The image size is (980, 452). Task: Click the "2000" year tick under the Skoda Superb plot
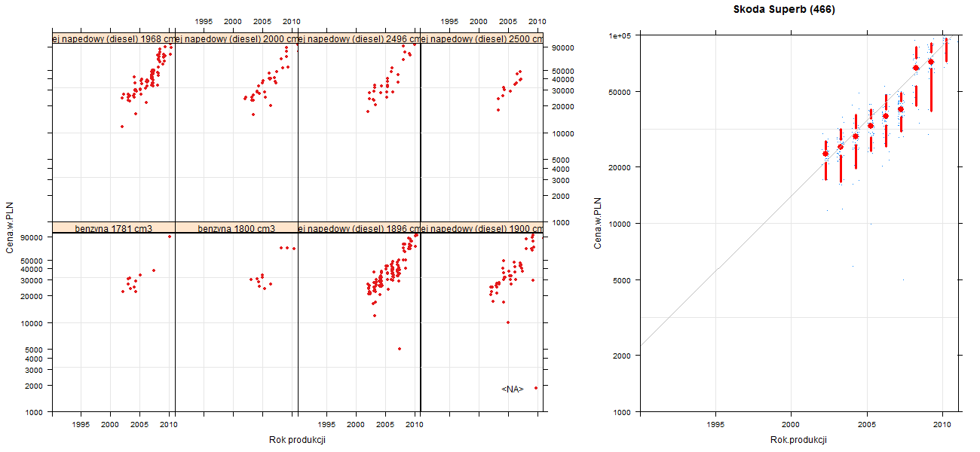[x=791, y=426]
